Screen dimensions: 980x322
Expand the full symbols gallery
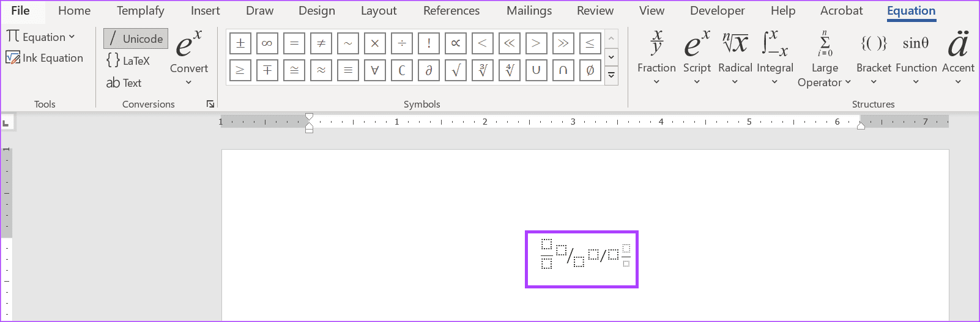(x=611, y=75)
